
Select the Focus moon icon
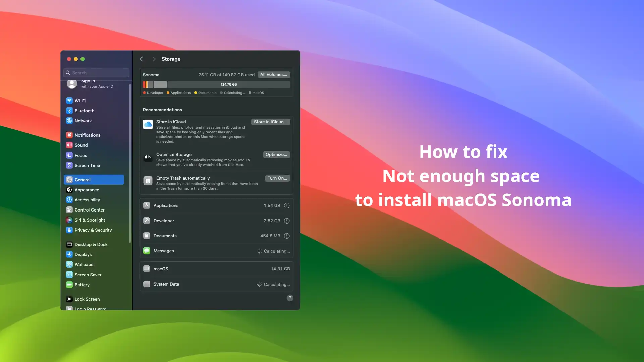pos(69,155)
